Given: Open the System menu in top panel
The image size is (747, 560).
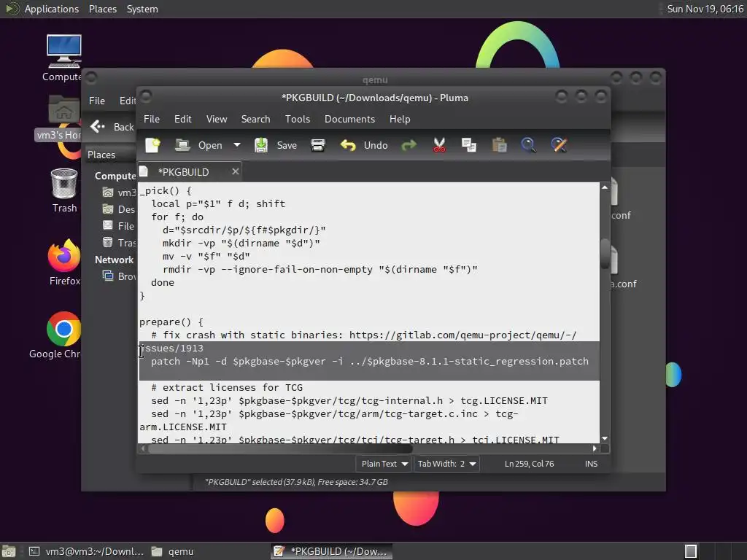Looking at the screenshot, I should (x=142, y=9).
